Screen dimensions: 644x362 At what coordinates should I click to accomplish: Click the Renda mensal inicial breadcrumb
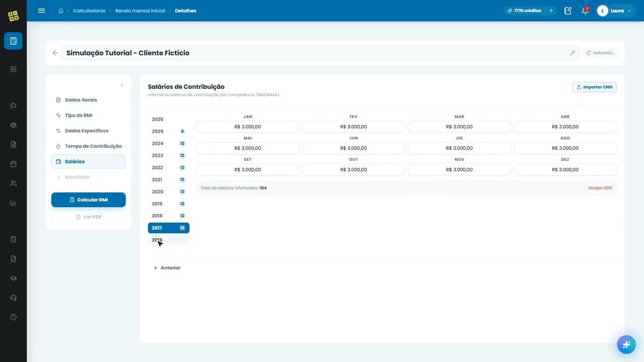140,11
